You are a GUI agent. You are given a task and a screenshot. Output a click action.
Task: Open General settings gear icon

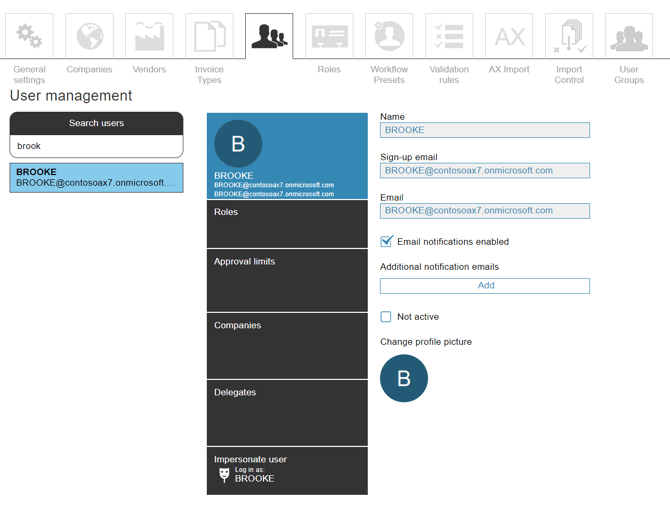tap(29, 37)
